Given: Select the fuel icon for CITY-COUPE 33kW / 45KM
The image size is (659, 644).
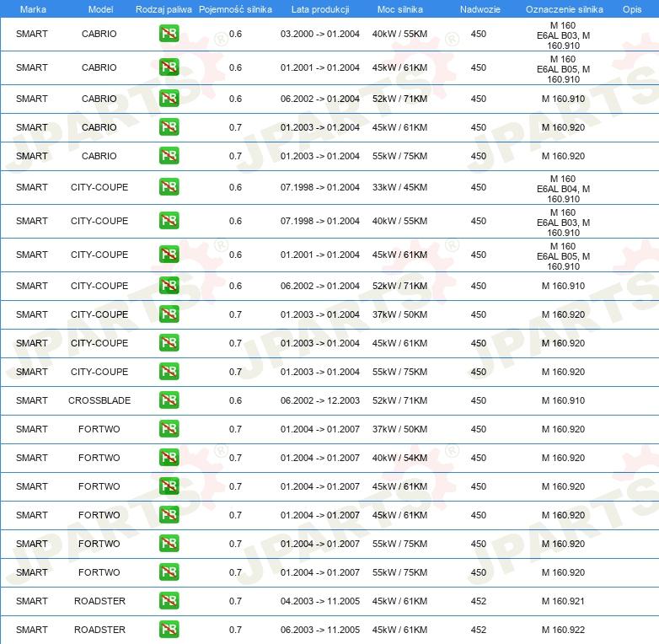Looking at the screenshot, I should [x=169, y=187].
